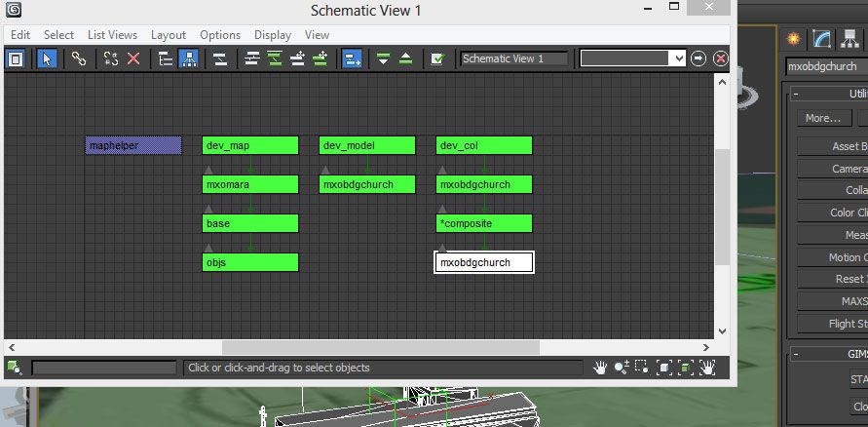Open the Select menu
Image resolution: width=868 pixels, height=427 pixels.
click(x=58, y=35)
